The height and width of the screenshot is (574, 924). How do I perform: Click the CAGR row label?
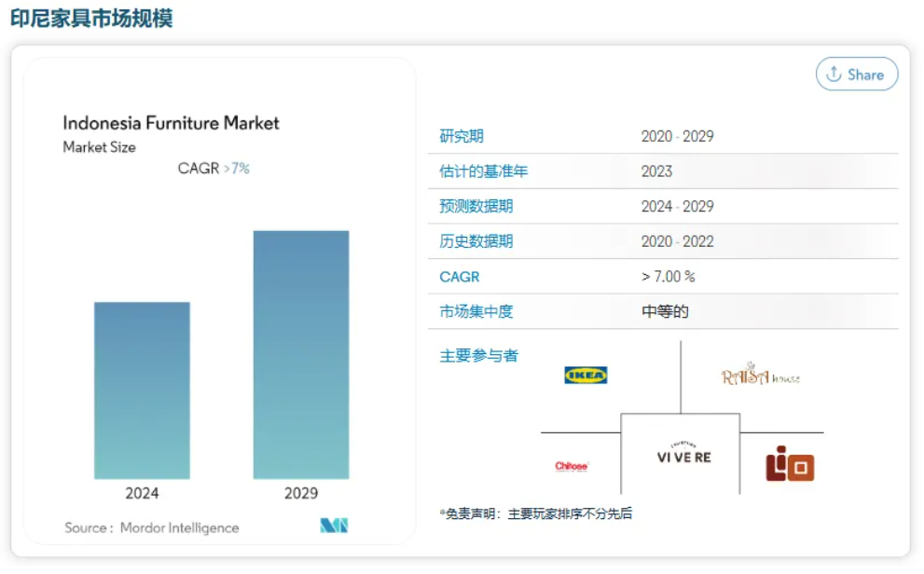tap(459, 277)
